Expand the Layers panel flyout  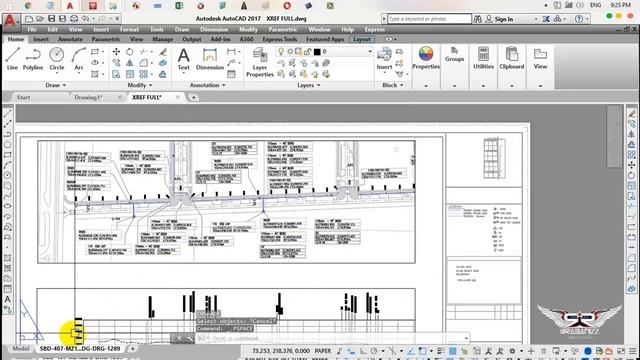point(309,85)
